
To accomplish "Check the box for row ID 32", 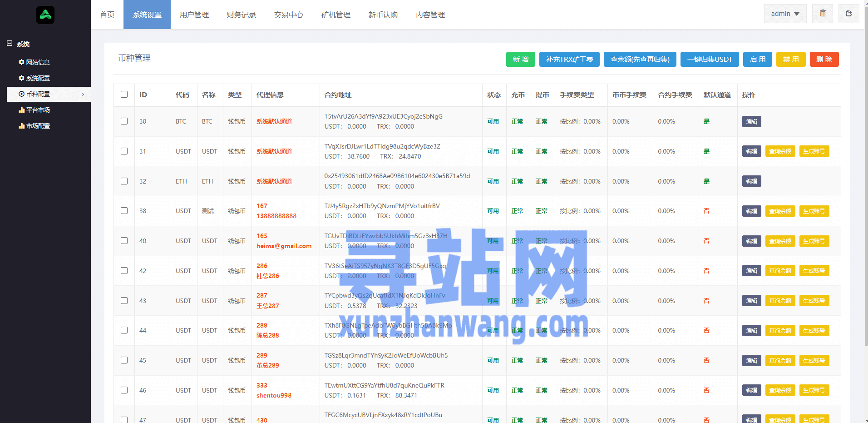I will (124, 181).
